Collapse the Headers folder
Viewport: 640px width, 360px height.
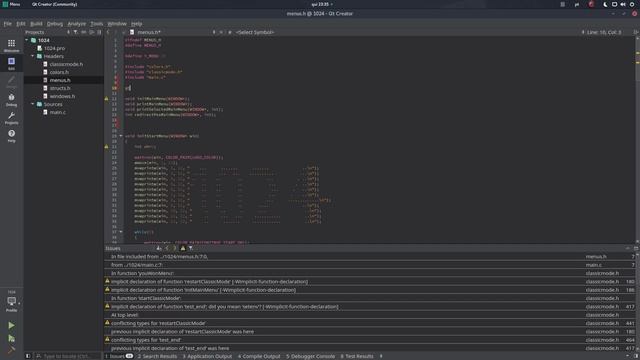[33, 56]
